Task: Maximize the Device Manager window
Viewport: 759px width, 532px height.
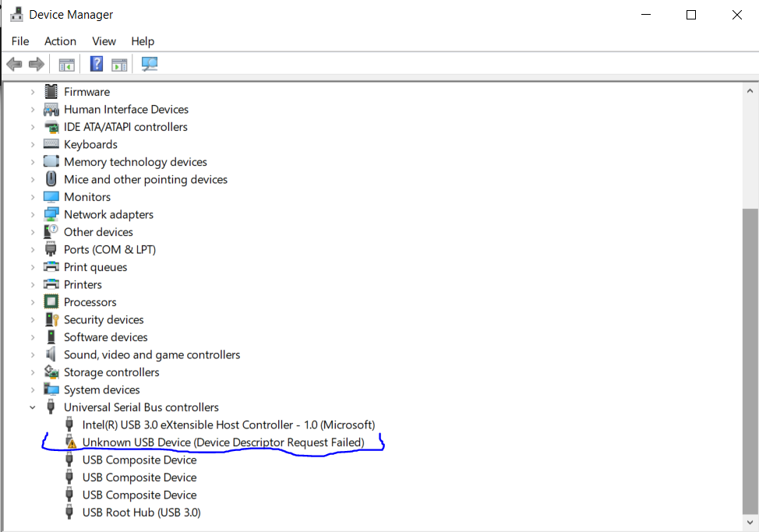Action: [x=691, y=15]
